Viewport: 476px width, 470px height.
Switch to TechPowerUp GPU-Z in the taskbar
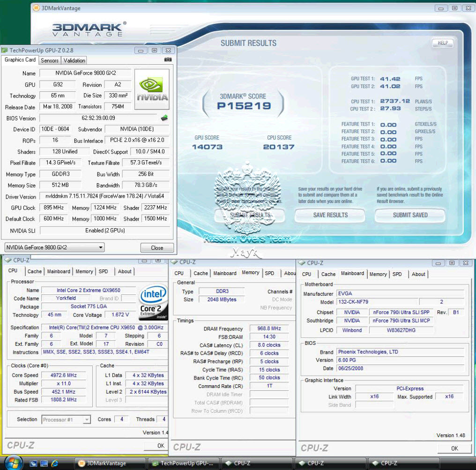coord(184,463)
